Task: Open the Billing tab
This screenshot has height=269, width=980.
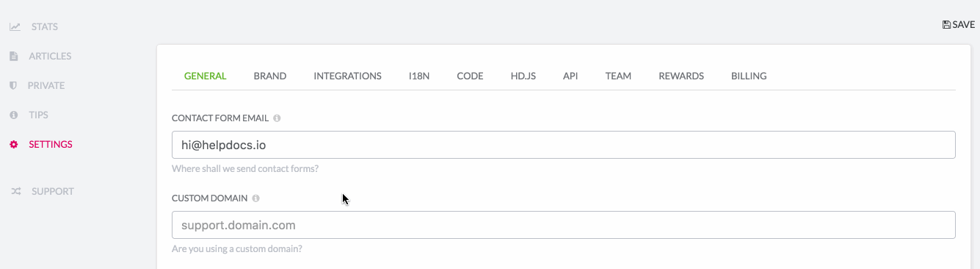Action: [749, 76]
